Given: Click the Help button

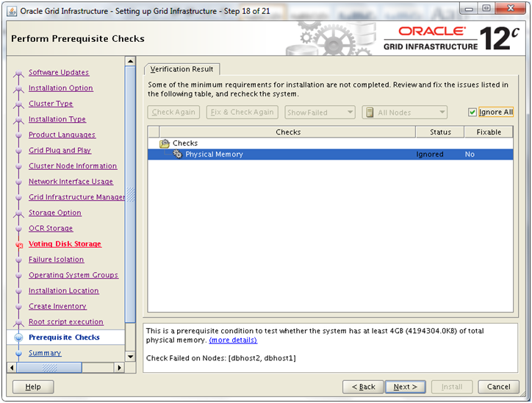Looking at the screenshot, I should 33,387.
